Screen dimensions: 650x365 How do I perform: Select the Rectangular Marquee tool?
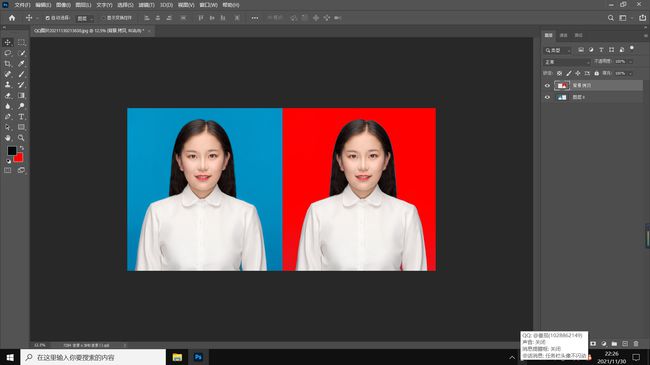tap(21, 42)
